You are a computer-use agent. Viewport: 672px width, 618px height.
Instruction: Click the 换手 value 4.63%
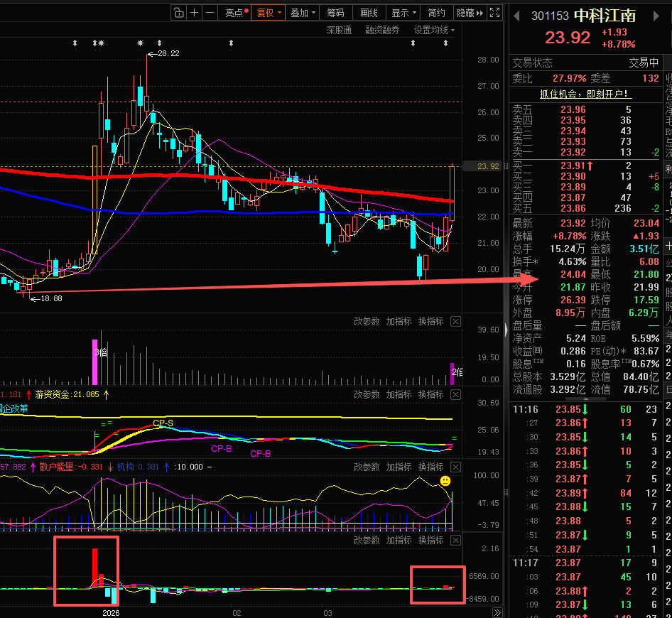click(572, 262)
